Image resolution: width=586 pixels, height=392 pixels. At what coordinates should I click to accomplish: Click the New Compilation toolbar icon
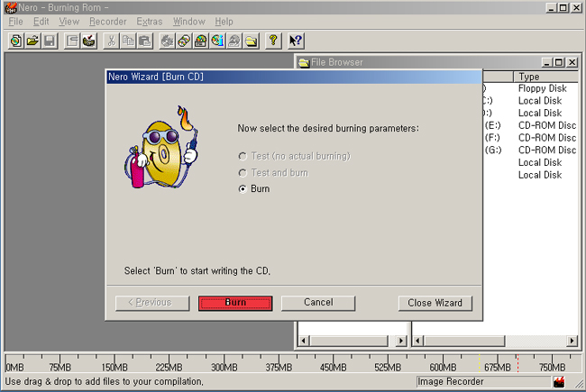[16, 41]
